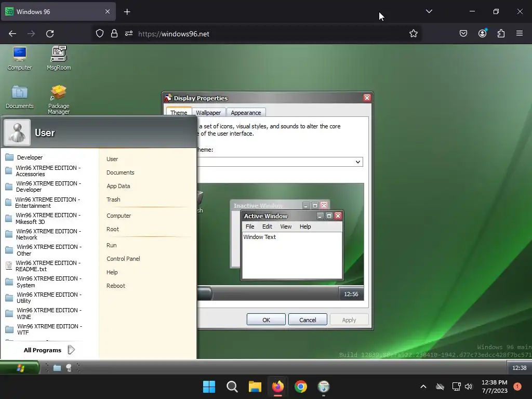Open the Package Manager desktop icon
This screenshot has height=399, width=532.
[x=58, y=99]
